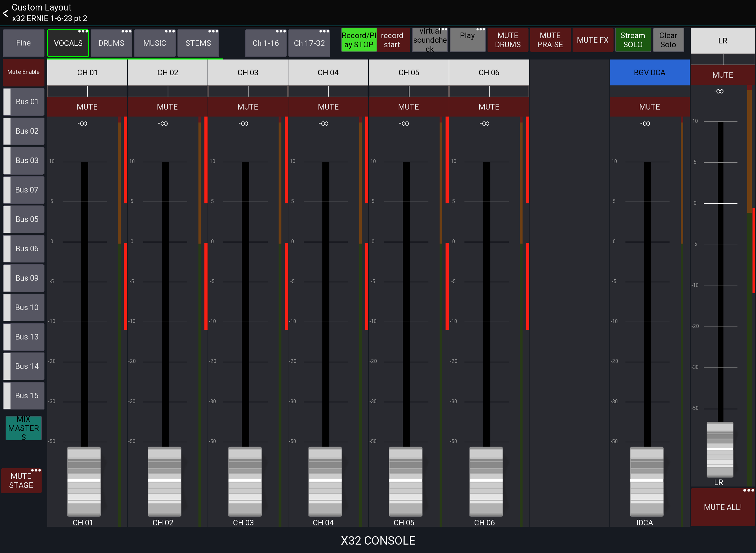Select the CH 05 channel header
Image resolution: width=756 pixels, height=553 pixels.
(408, 72)
